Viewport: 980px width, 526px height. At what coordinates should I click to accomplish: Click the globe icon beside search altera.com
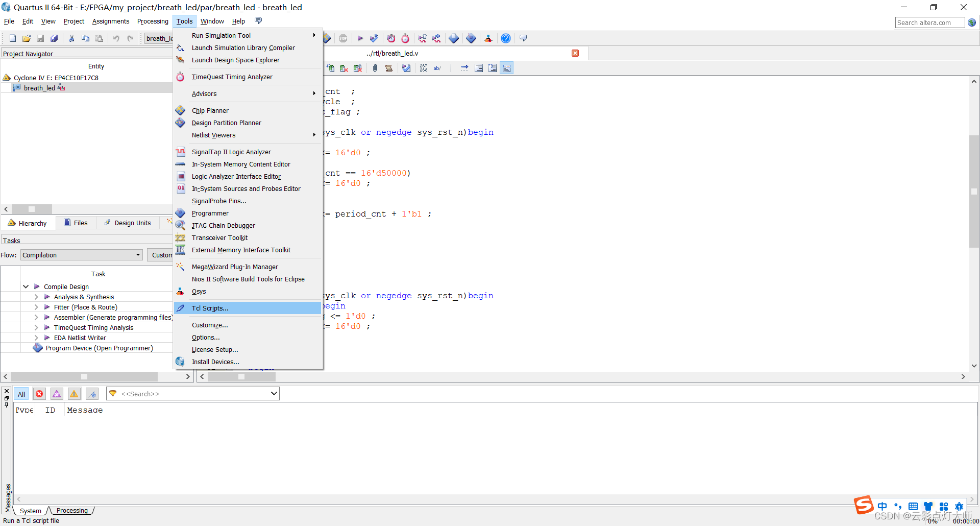coord(972,22)
